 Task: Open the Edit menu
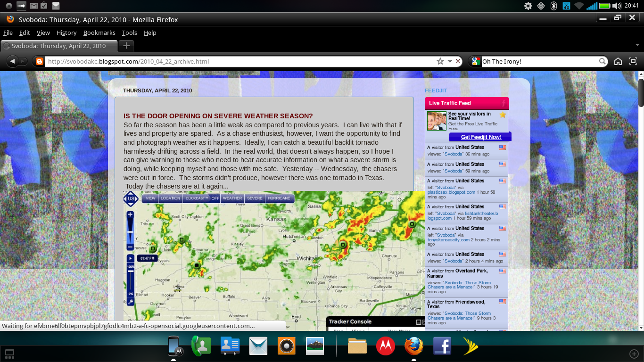[x=25, y=33]
